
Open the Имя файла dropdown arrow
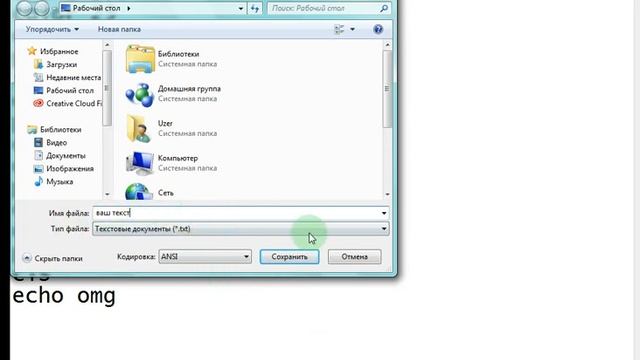(384, 213)
